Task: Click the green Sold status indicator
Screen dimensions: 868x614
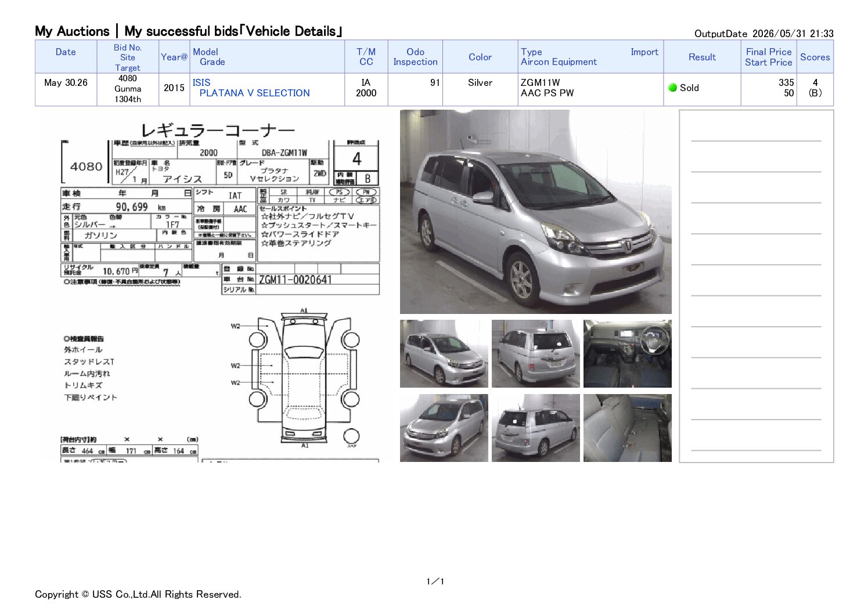Action: pyautogui.click(x=673, y=88)
